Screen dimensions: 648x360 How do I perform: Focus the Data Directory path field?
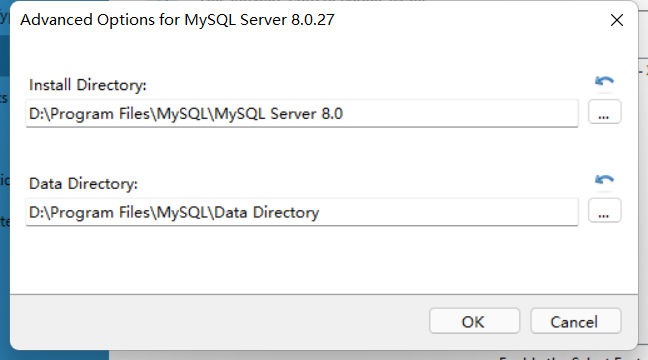tap(302, 212)
